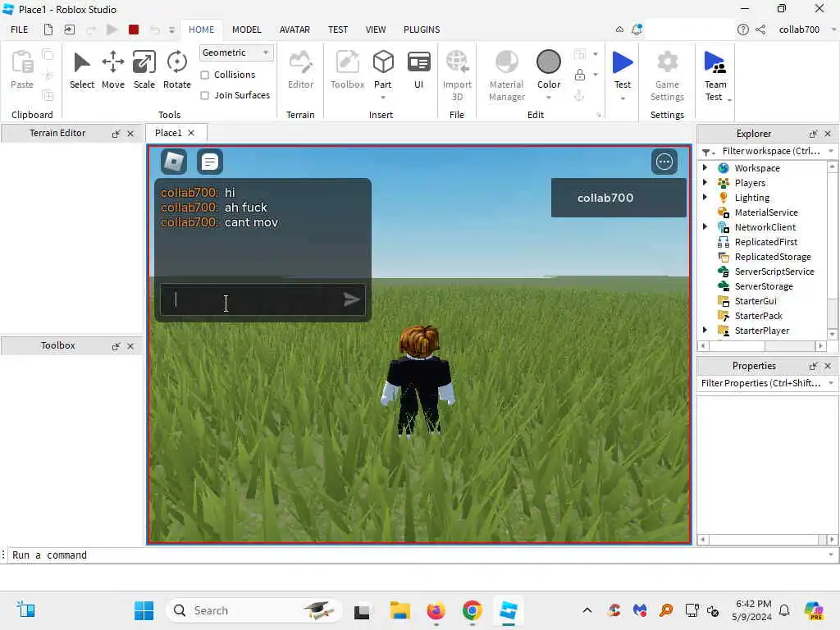
Task: Open Game Settings
Action: pos(667,75)
